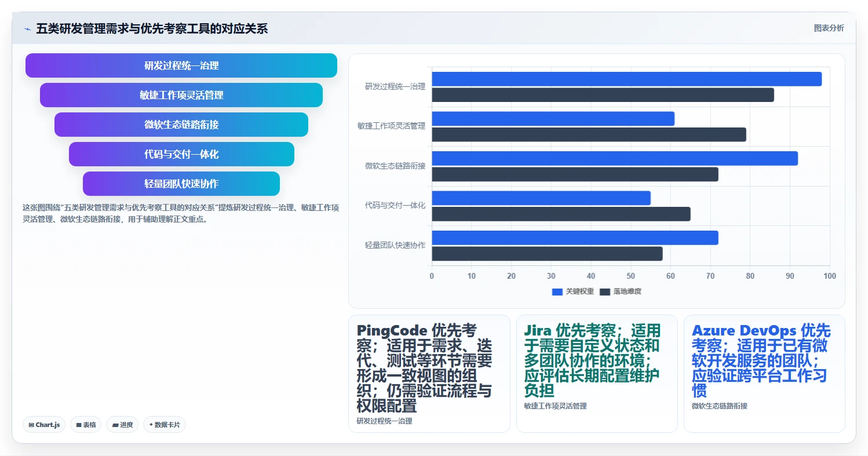Screen dimensions: 868x456
Task: Click the blue 关键权重 bar for 研发过程统一治理
Action: [626, 79]
